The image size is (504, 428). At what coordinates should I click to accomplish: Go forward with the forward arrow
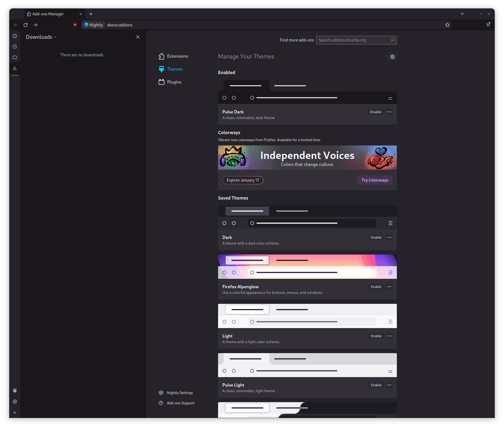click(x=35, y=25)
